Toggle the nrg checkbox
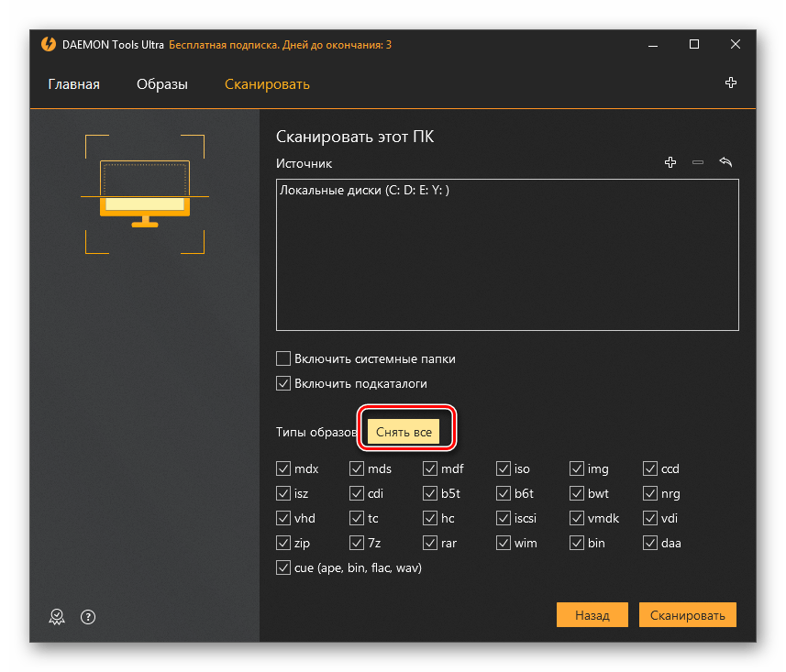Screen dimensions: 786x672 [x=650, y=493]
